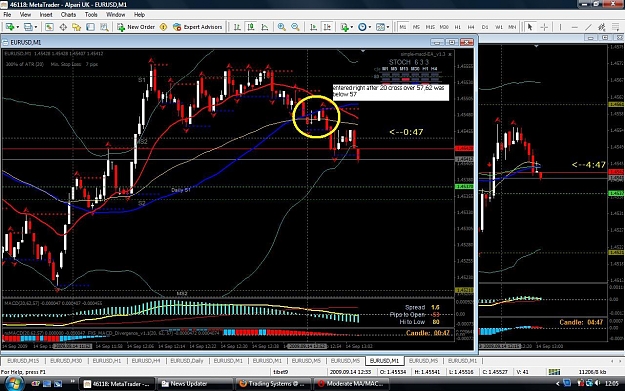Viewport: 625px width, 391px height.
Task: Expand the Profiles dropdown arrow
Action: coord(36,27)
